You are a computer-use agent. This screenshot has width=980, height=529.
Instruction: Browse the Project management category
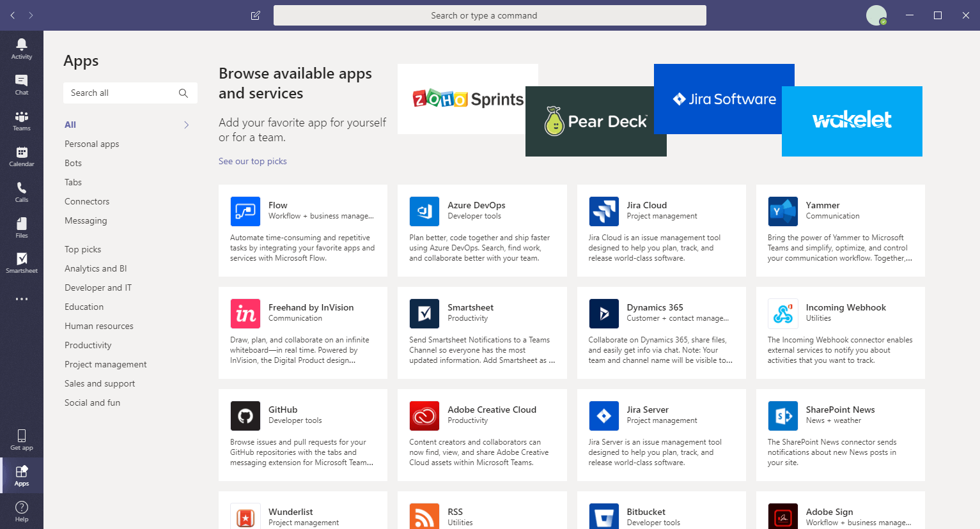105,364
